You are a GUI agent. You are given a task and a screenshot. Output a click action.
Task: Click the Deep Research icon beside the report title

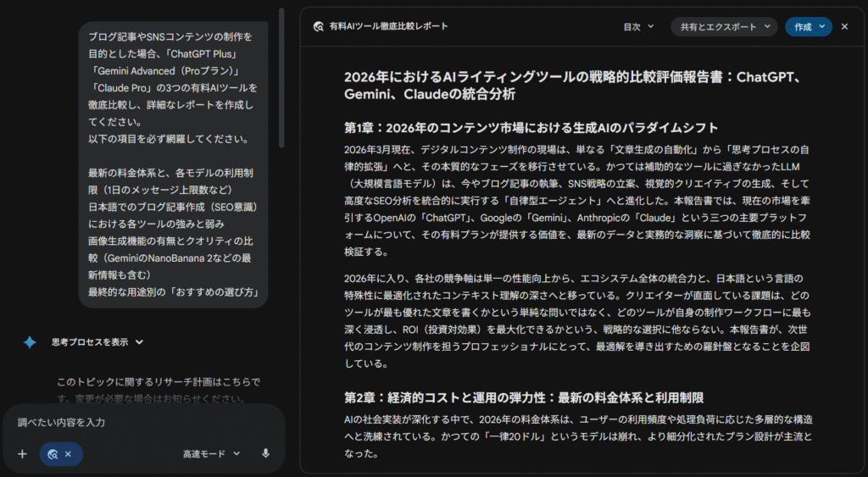click(x=319, y=26)
